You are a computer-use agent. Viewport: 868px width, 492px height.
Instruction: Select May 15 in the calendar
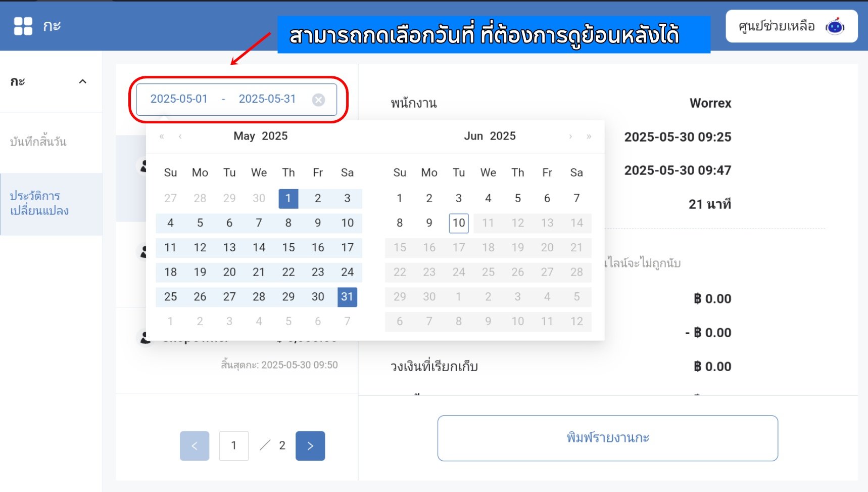click(x=288, y=248)
